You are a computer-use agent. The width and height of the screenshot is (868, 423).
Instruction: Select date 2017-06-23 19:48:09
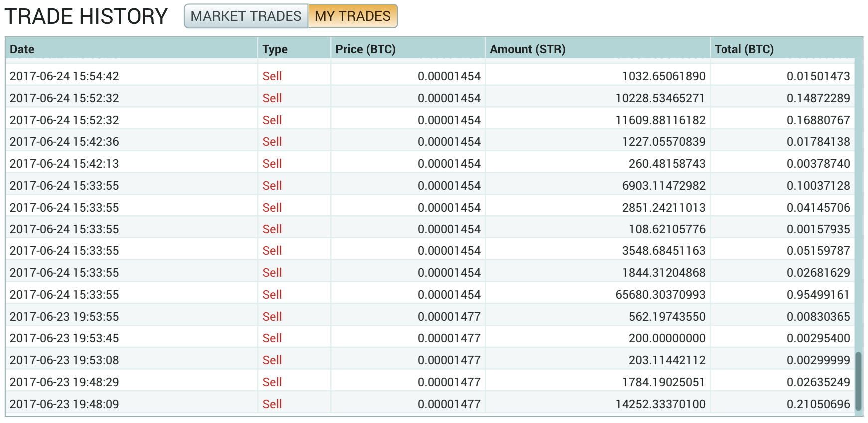pyautogui.click(x=64, y=404)
